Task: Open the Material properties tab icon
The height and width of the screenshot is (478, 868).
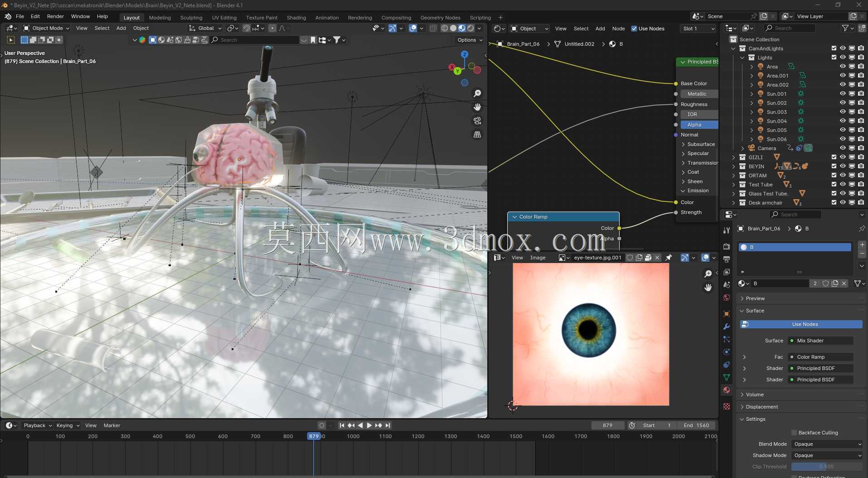Action: pos(727,390)
